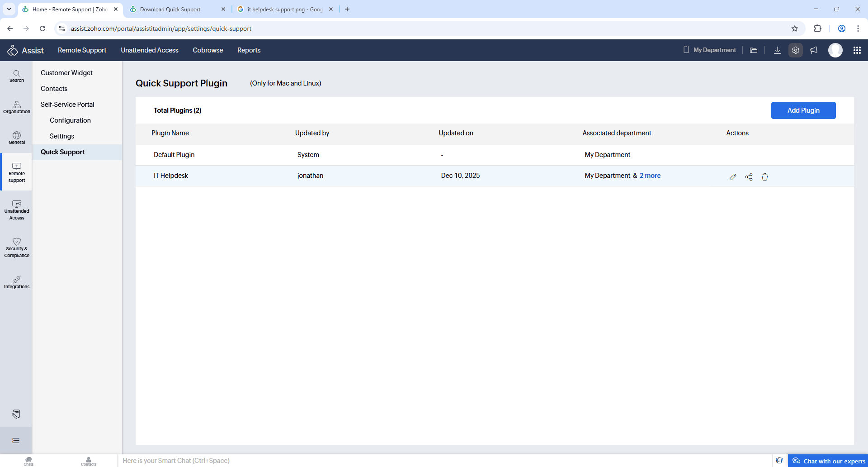Edit the IT Helpdesk plugin with pencil icon
868x467 pixels.
click(x=733, y=177)
